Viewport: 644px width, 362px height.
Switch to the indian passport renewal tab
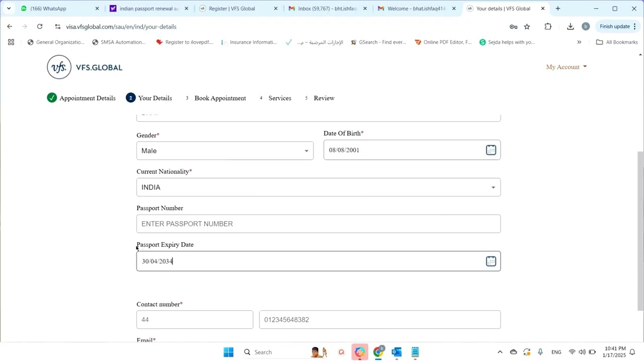149,9
